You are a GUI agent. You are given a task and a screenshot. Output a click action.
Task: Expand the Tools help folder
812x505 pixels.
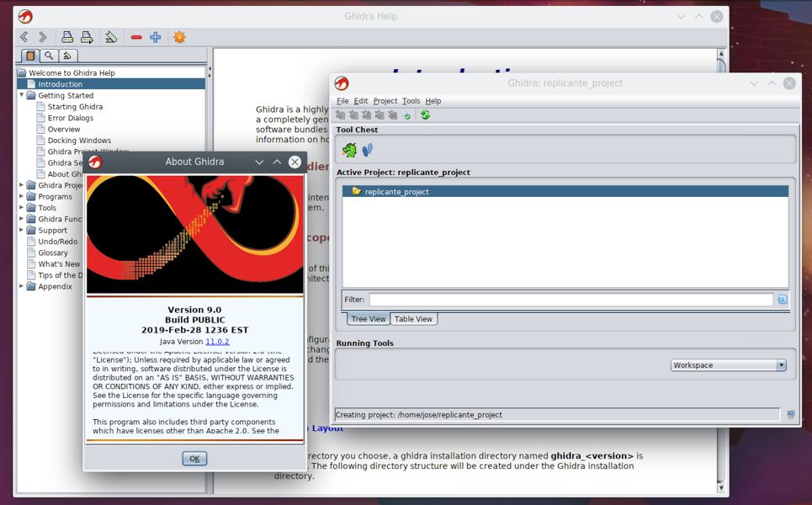coord(22,208)
